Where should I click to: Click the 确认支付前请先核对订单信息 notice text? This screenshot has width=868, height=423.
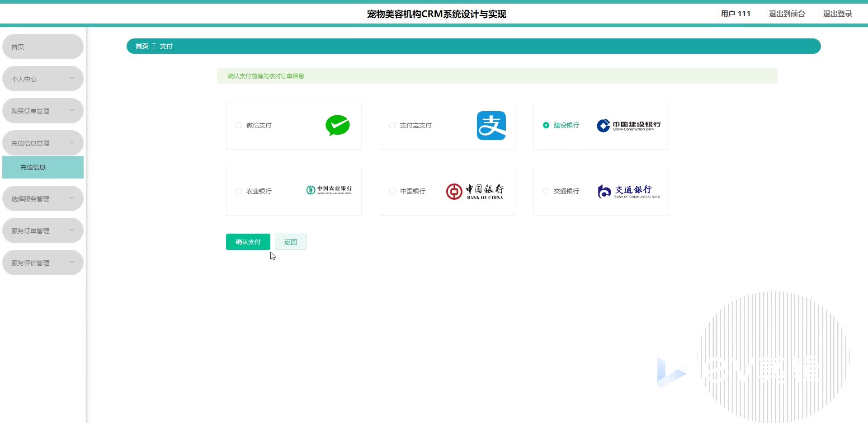pos(266,76)
